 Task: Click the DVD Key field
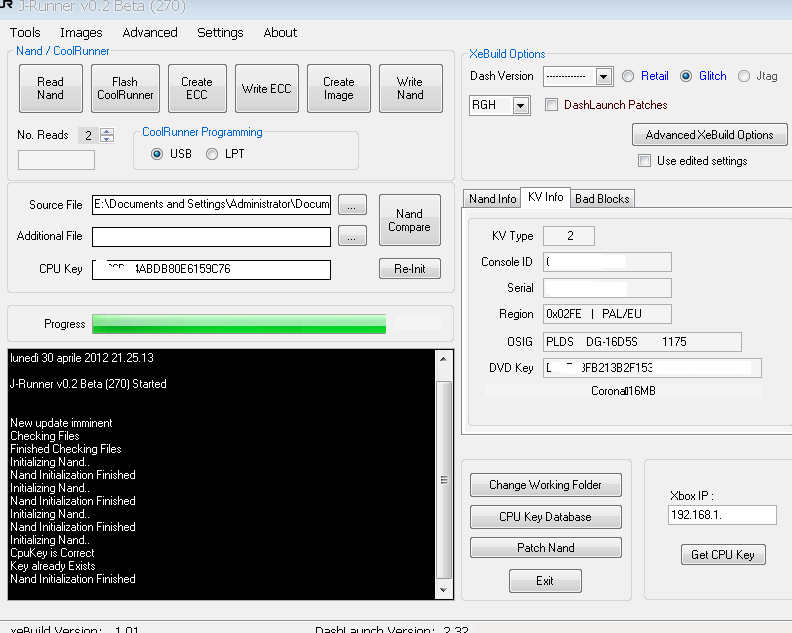652,368
